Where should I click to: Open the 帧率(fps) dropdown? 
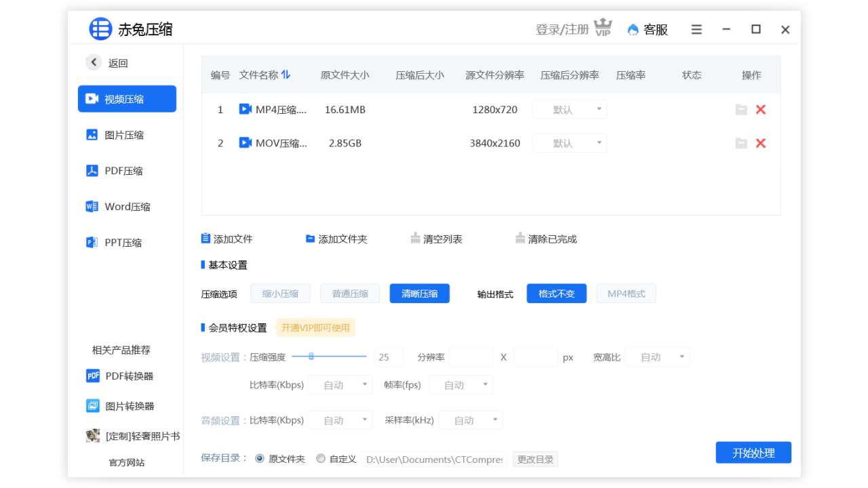(x=460, y=384)
